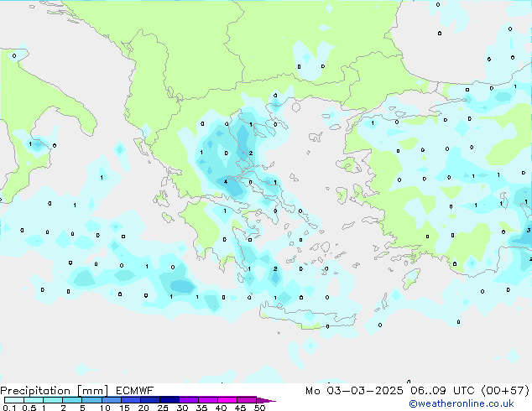Select the 'Precipitation' title text
Viewport: 532px width, 411px height.
click(x=35, y=391)
